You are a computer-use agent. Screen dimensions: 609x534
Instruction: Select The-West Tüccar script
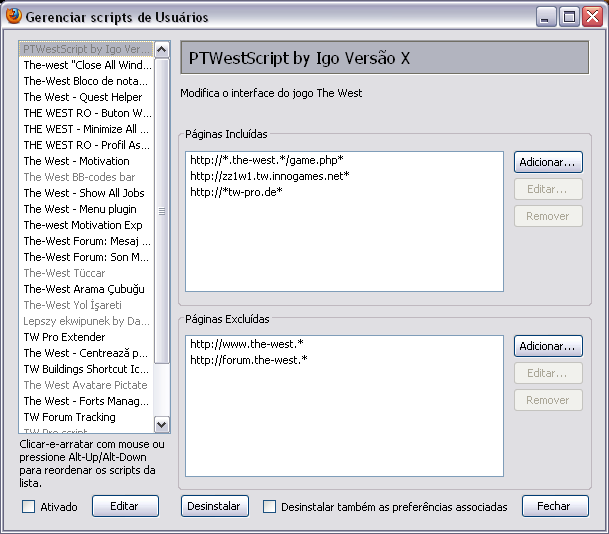(x=86, y=273)
